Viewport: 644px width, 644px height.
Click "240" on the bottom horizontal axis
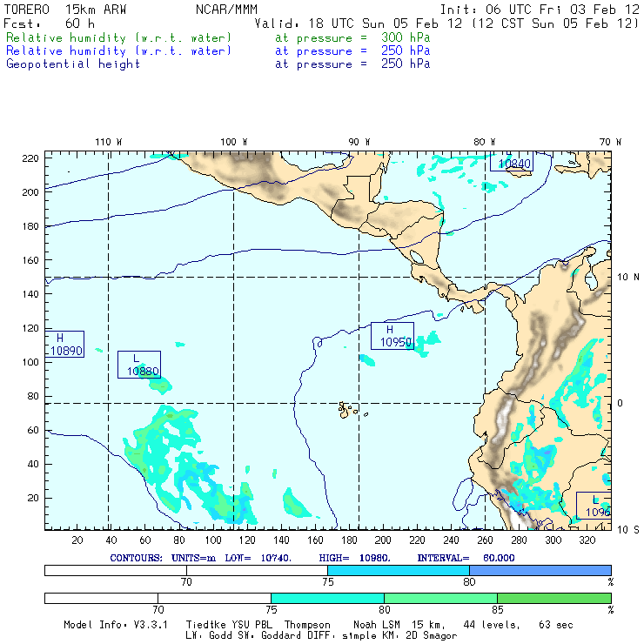[x=451, y=540]
